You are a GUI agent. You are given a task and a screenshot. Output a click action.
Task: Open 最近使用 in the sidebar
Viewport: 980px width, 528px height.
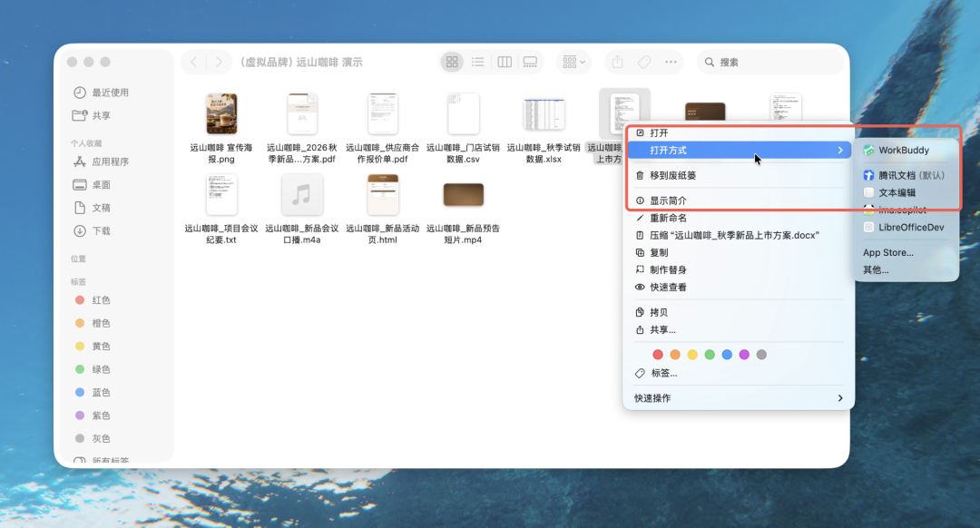click(x=101, y=93)
